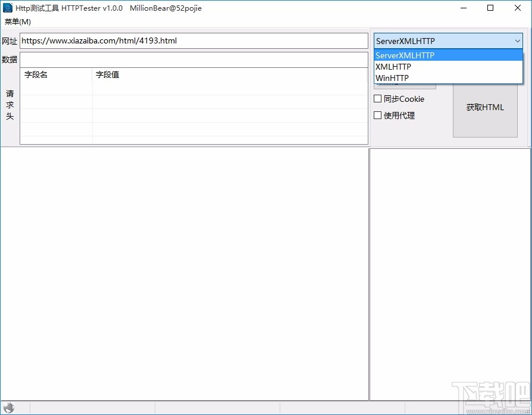This screenshot has width=532, height=415.
Task: Click the HTTPTester app icon in title bar
Action: [x=8, y=8]
